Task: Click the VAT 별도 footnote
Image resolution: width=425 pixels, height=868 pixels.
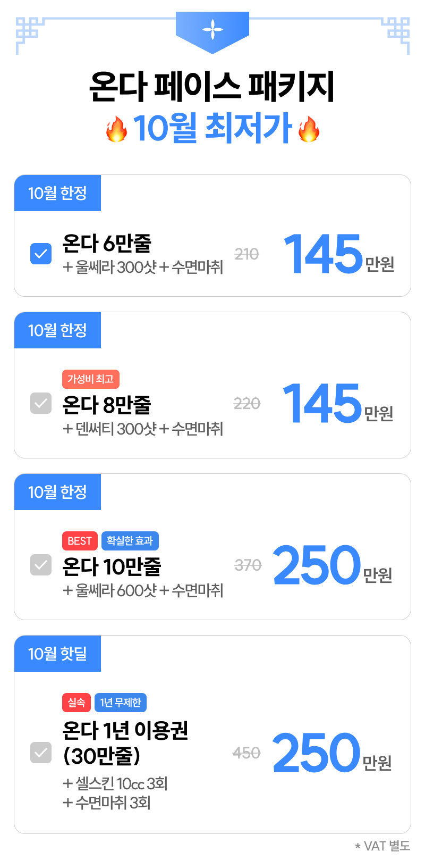Action: pyautogui.click(x=383, y=846)
